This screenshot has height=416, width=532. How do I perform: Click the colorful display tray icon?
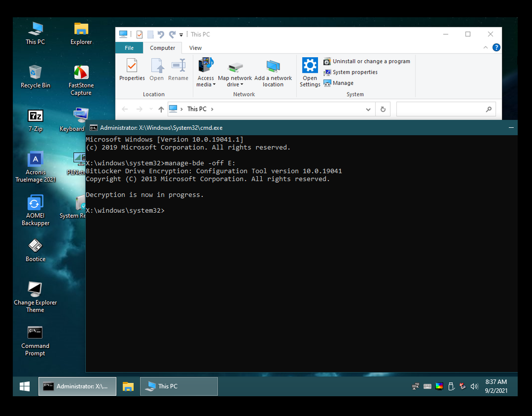[x=439, y=386]
